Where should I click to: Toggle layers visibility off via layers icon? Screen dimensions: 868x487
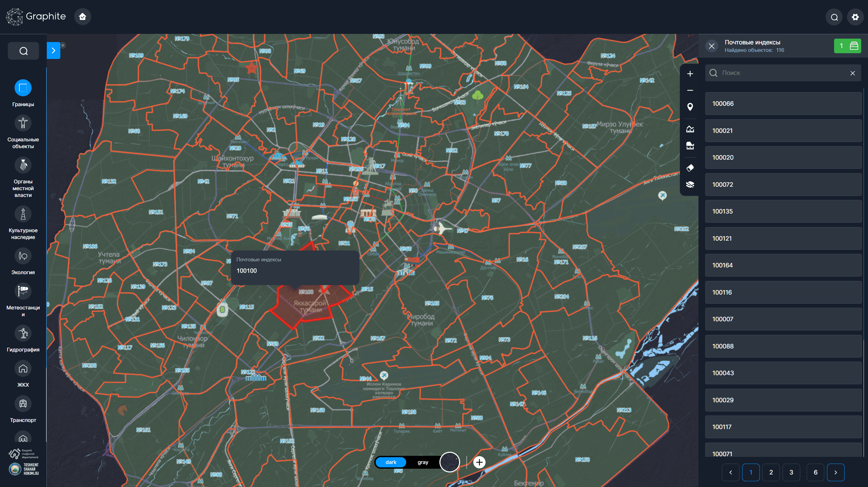(x=690, y=185)
